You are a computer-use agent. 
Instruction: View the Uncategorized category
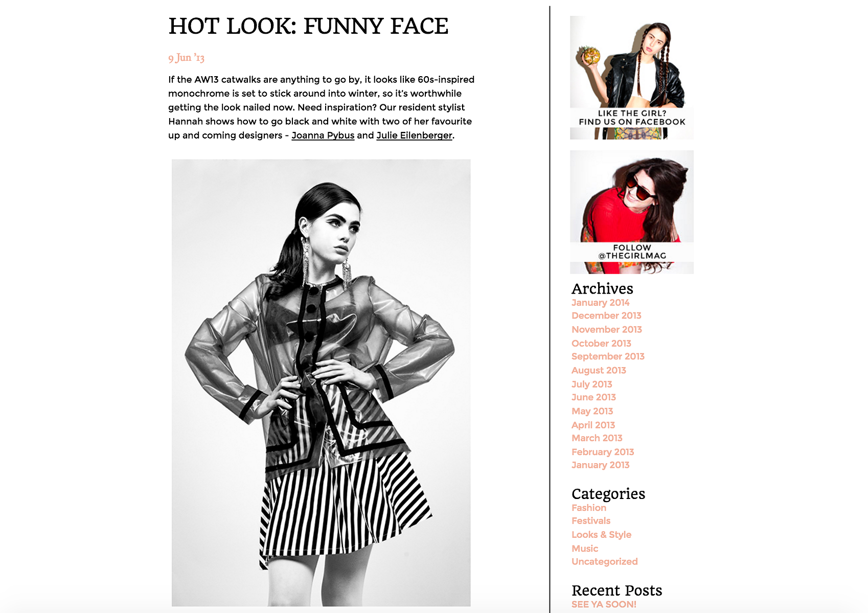[x=604, y=562]
